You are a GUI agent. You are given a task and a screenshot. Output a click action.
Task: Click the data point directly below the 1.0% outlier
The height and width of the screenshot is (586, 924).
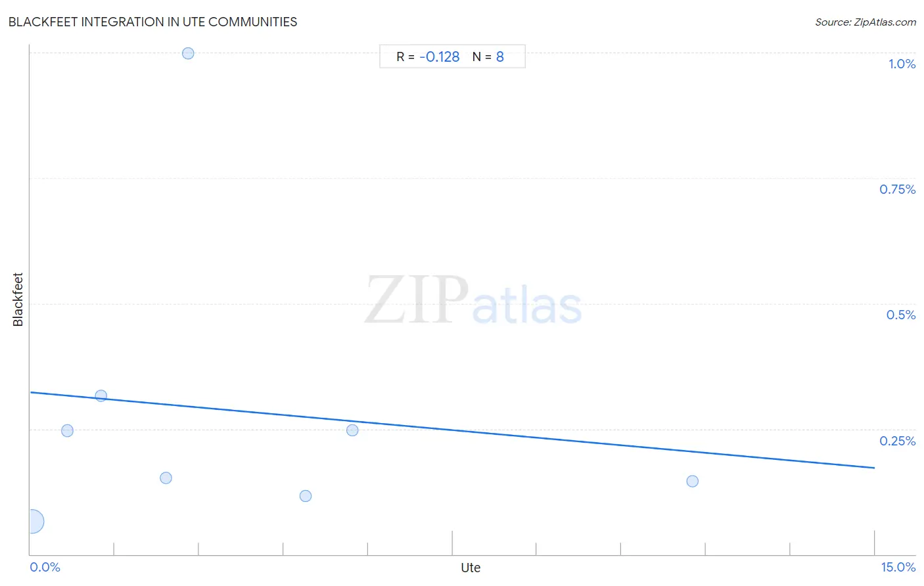[166, 478]
